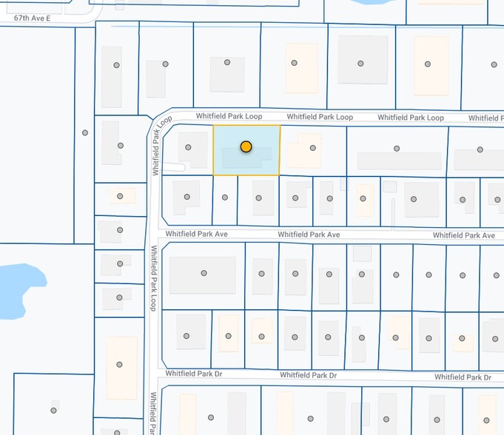Click marker on long gray building parcel east of beige neighbor
504x435 pixels.
pos(397,149)
